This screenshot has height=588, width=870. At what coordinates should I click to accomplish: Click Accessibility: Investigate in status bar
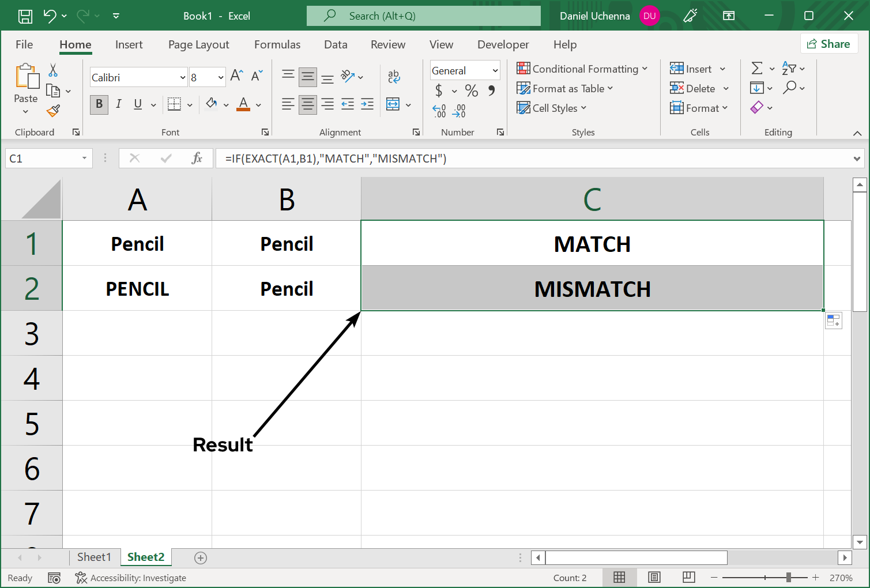click(131, 578)
